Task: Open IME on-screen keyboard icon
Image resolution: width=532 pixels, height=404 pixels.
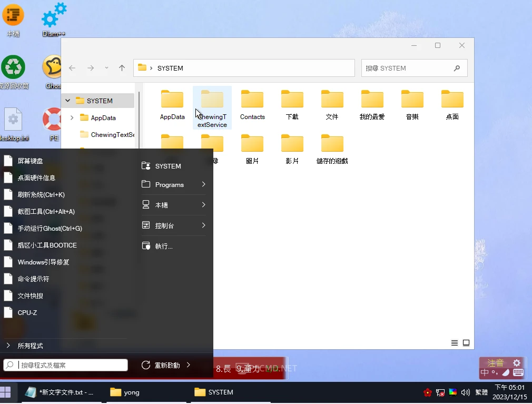Action: pyautogui.click(x=518, y=372)
